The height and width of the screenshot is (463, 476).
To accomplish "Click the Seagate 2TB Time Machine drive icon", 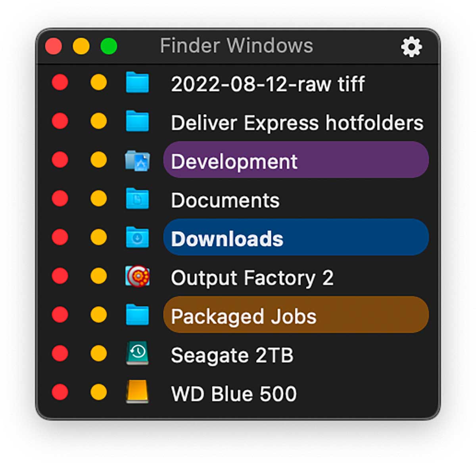I will [137, 354].
